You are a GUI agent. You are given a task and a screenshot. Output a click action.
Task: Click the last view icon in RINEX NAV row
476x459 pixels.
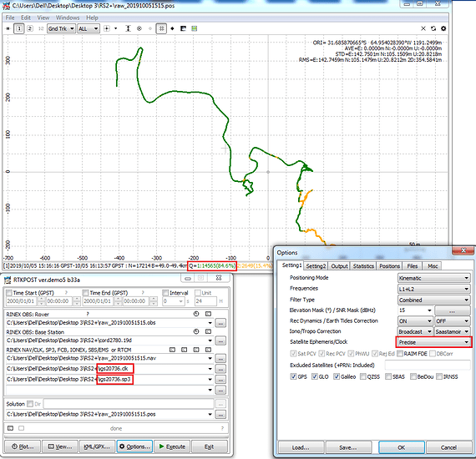[208, 350]
